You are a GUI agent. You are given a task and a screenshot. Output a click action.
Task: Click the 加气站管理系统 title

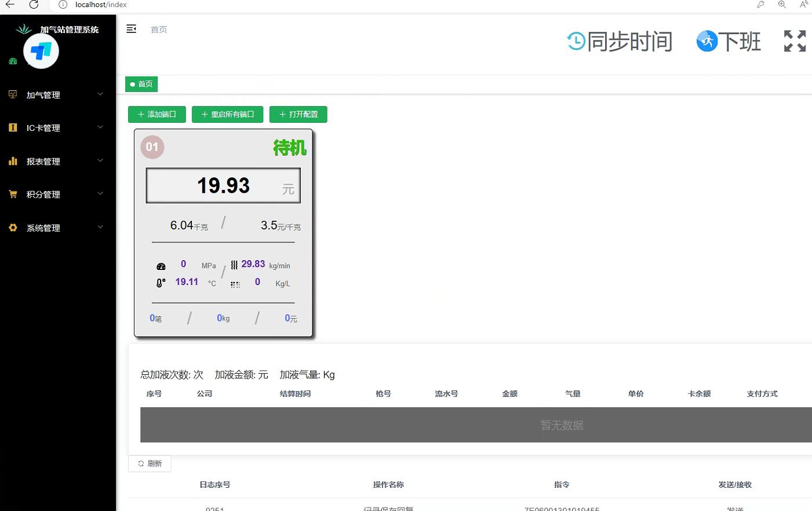tap(70, 30)
